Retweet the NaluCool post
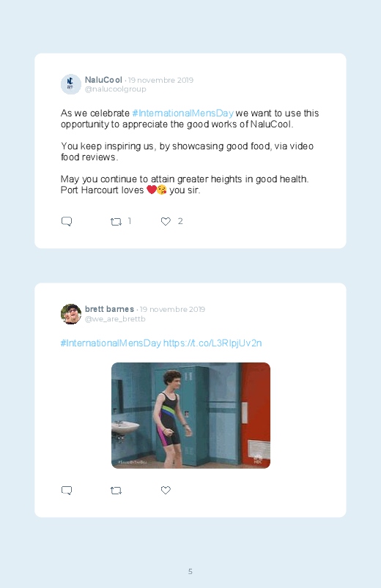The width and height of the screenshot is (381, 588). point(116,222)
